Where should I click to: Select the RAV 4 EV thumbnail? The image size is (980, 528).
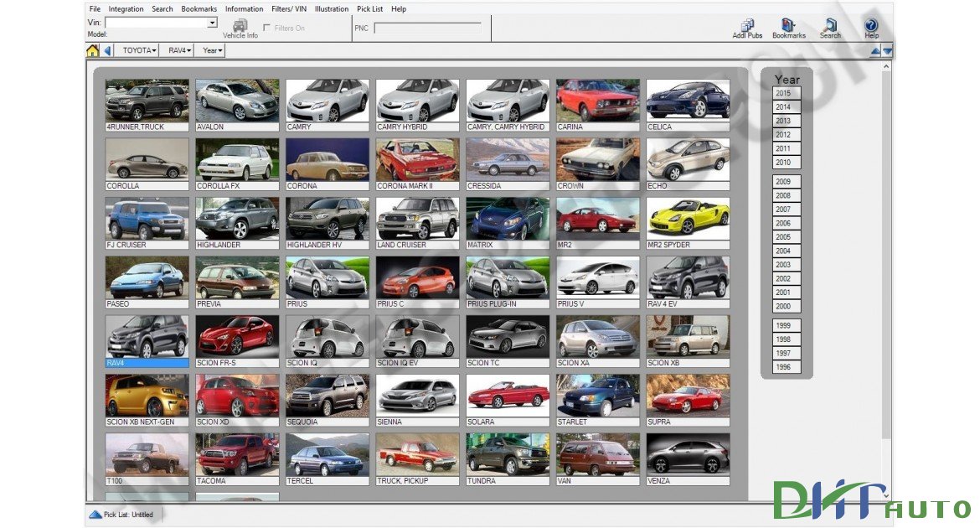(x=688, y=282)
